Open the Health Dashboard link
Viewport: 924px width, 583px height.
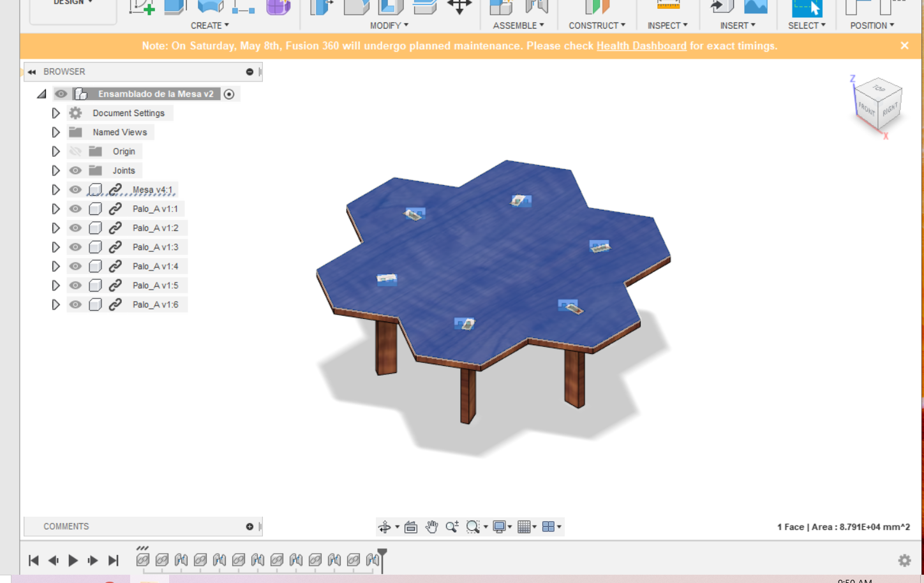641,46
